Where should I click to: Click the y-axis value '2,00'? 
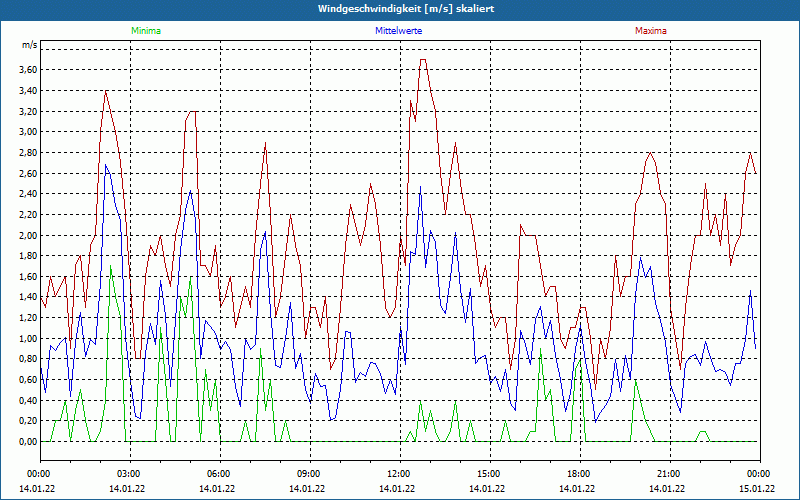[x=28, y=235]
